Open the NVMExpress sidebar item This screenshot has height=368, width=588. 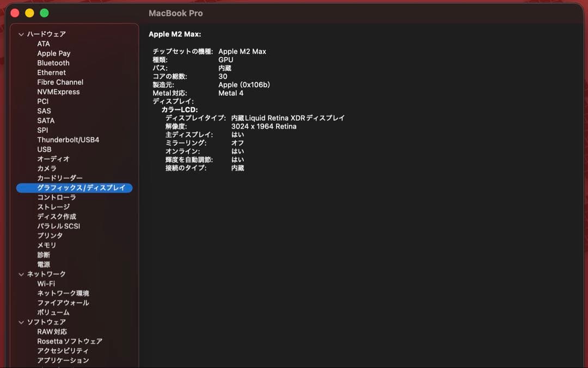click(x=58, y=92)
